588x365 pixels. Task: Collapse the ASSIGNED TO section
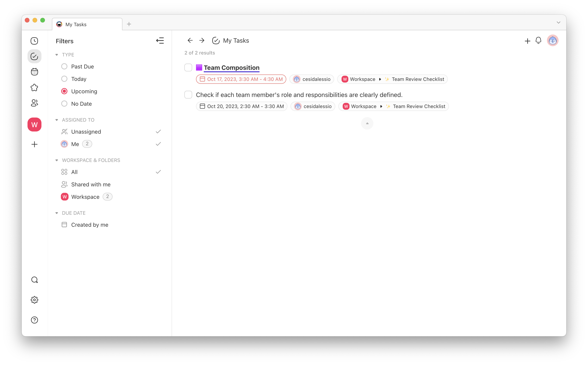point(57,120)
